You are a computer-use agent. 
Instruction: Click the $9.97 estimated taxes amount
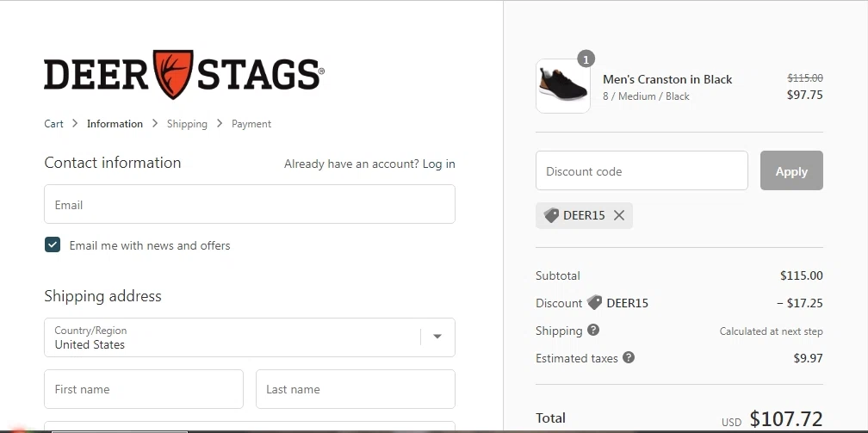click(x=809, y=358)
